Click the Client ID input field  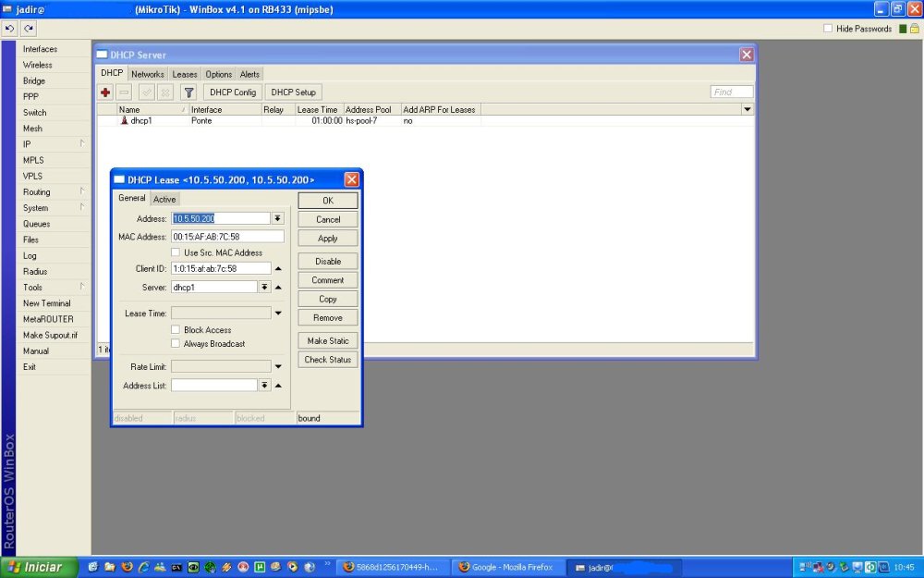click(221, 268)
